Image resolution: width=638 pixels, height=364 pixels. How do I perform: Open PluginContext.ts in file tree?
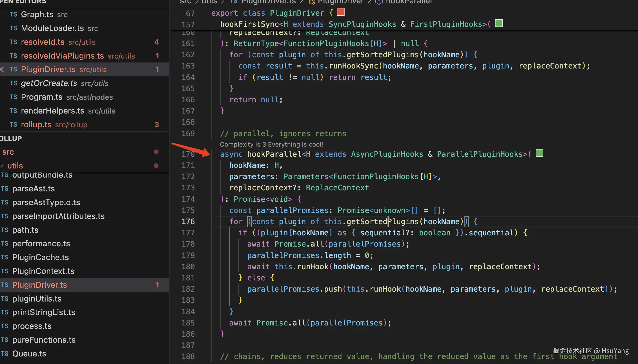tap(43, 271)
